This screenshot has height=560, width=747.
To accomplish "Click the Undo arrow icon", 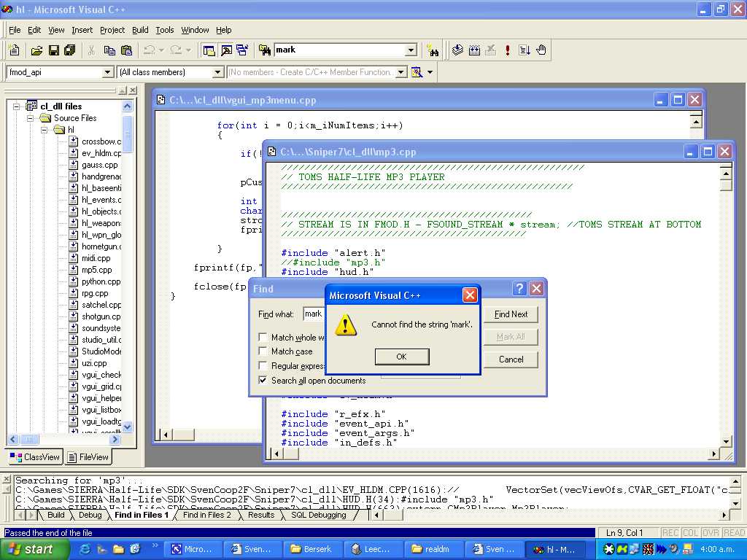I will click(x=150, y=50).
